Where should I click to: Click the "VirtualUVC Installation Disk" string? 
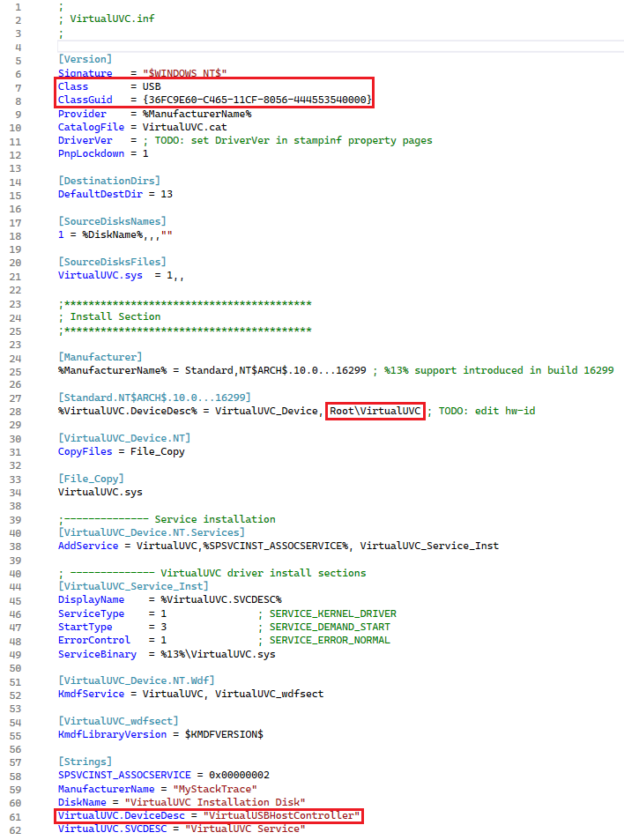tap(215, 802)
